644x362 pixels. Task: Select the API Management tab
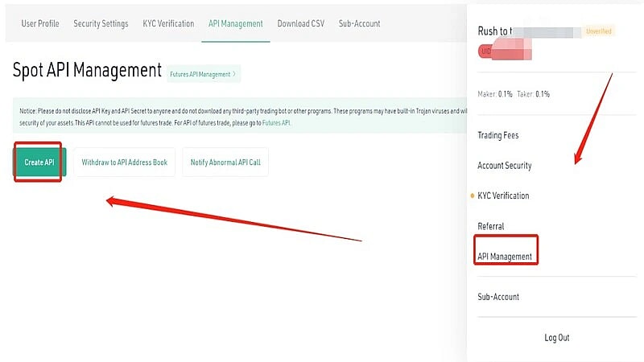(235, 23)
